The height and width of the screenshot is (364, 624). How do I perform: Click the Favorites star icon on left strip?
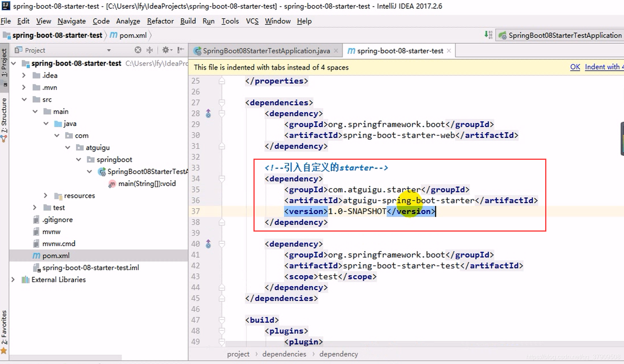point(4,350)
